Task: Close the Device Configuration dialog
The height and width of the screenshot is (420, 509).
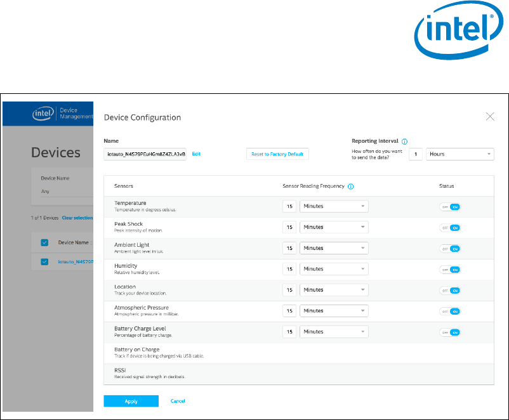Action: point(489,117)
